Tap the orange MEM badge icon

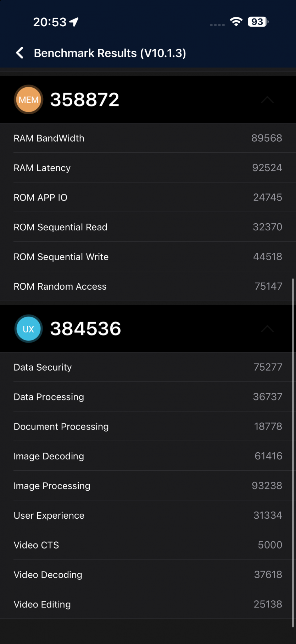click(28, 99)
